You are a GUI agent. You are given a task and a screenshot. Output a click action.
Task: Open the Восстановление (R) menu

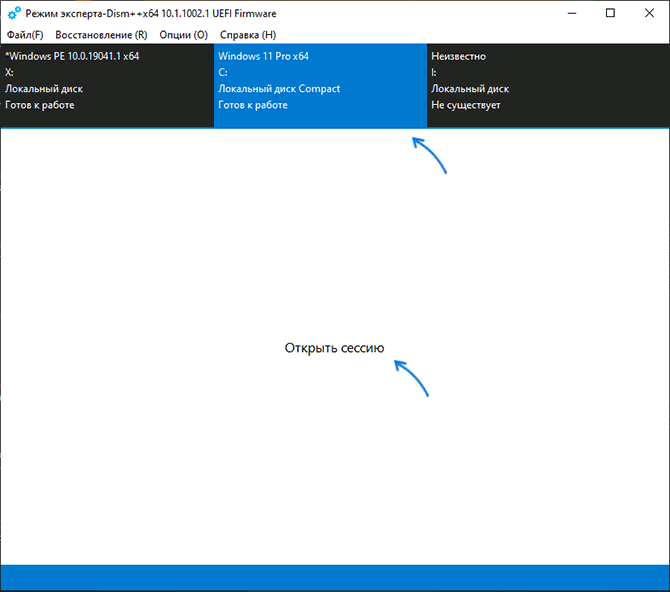pyautogui.click(x=101, y=35)
